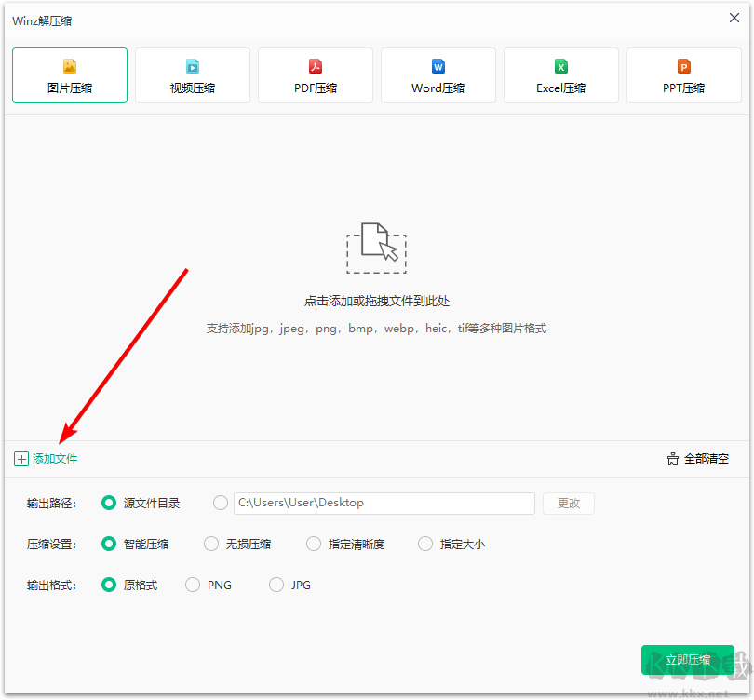This screenshot has width=754, height=700.
Task: Click the 更改 button to change path
Action: click(568, 503)
